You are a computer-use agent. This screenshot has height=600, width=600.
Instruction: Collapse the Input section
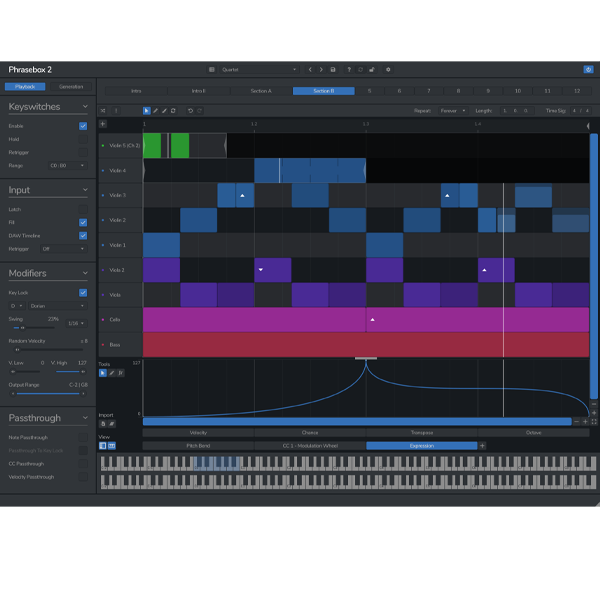pyautogui.click(x=85, y=190)
